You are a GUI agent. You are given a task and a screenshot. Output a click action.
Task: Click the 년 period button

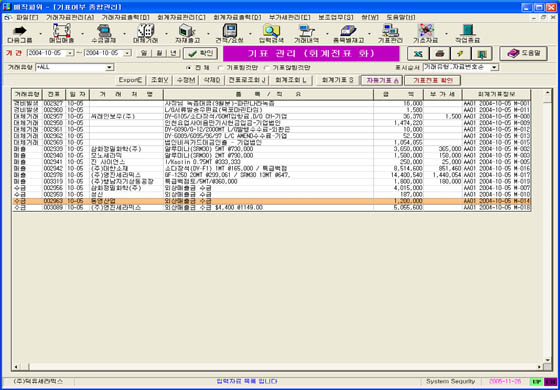point(173,53)
